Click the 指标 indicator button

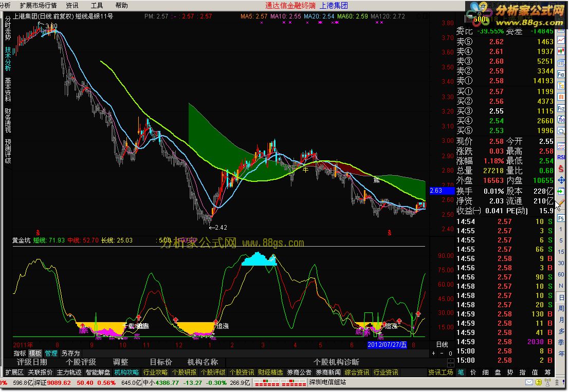[x=20, y=353]
